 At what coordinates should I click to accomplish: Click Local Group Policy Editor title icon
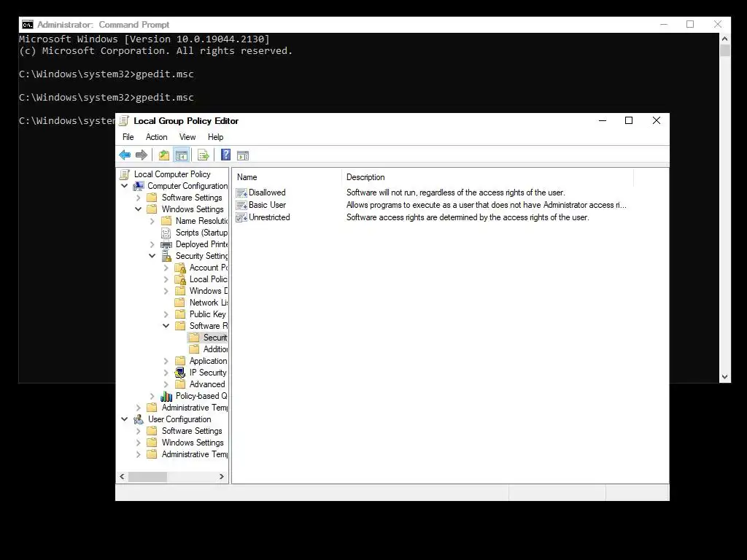pos(124,121)
